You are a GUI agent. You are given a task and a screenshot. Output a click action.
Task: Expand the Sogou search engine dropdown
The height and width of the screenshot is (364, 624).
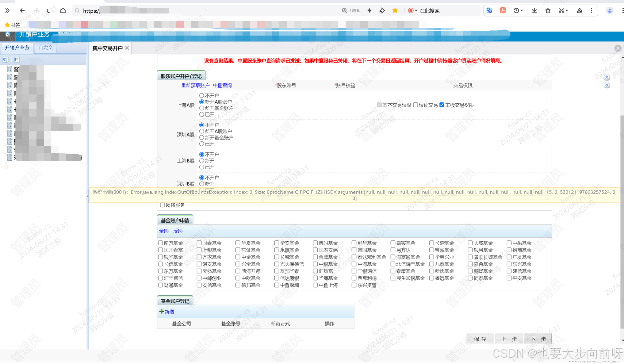(416, 10)
